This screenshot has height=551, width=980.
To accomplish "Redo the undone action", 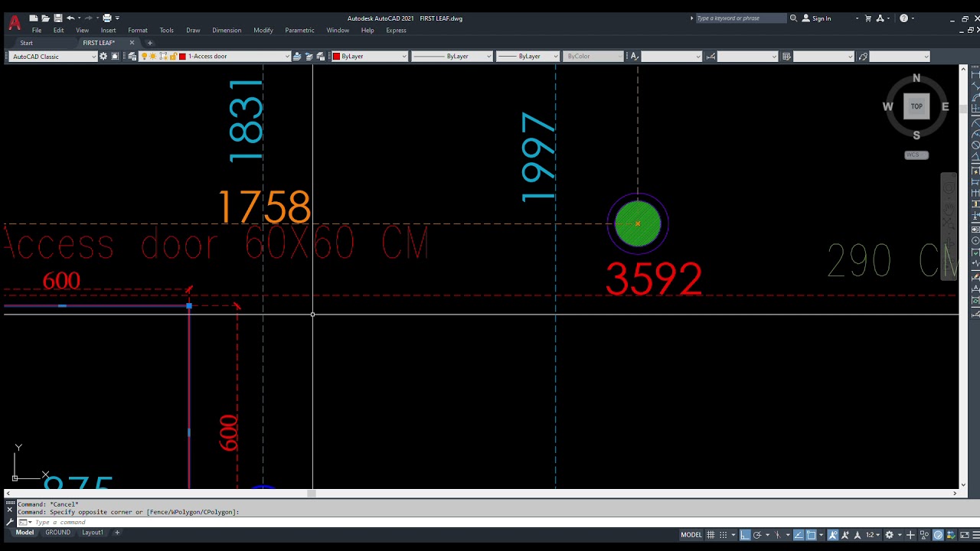I will (x=90, y=18).
